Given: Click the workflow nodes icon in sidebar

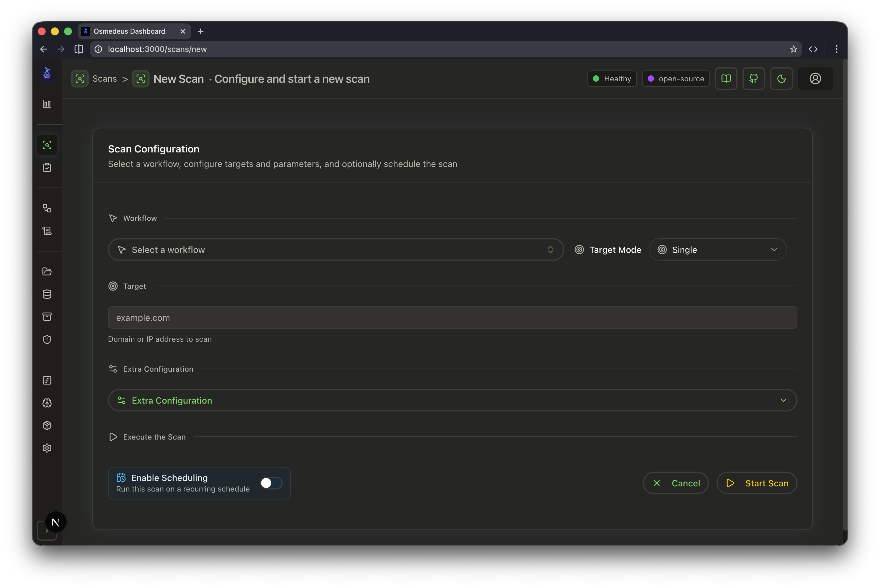Looking at the screenshot, I should pyautogui.click(x=47, y=208).
